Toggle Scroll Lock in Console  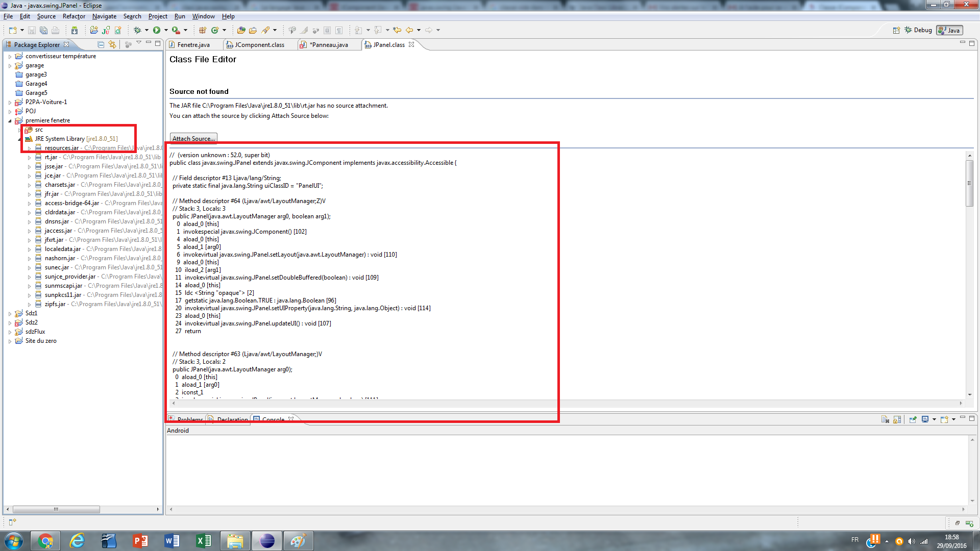897,419
